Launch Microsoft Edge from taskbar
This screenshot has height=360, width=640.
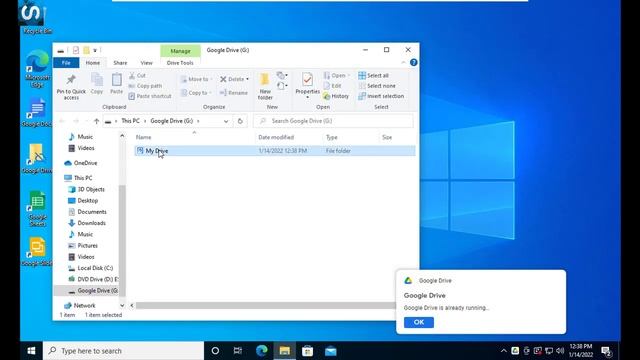[262, 351]
